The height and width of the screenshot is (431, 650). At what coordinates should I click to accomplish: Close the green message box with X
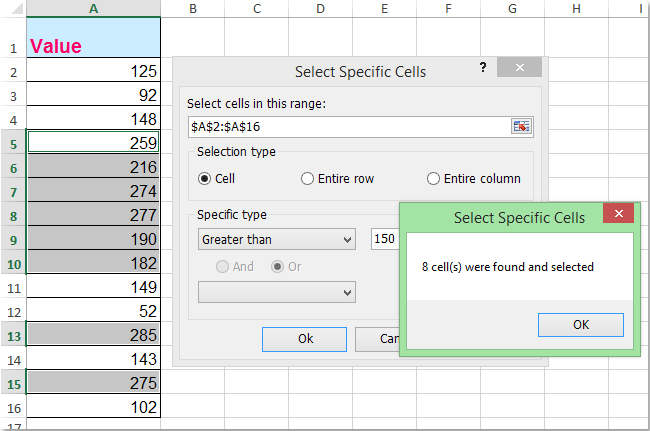coord(621,216)
